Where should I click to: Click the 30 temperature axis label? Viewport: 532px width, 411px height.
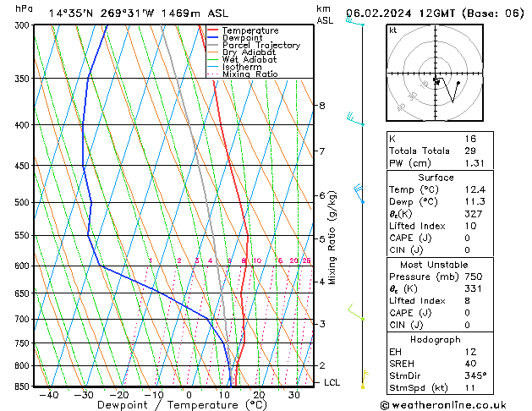pyautogui.click(x=293, y=395)
